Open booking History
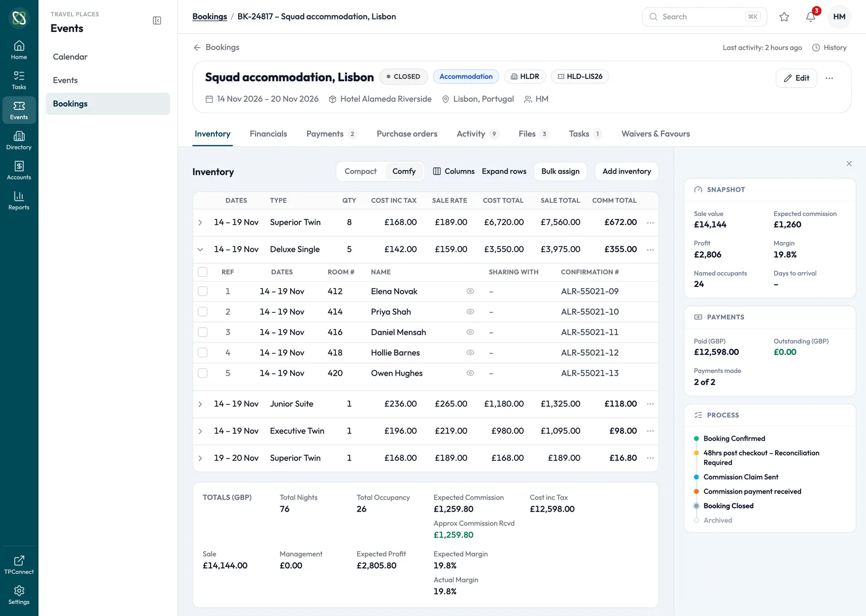Screen dimensions: 866x616 click(829, 48)
